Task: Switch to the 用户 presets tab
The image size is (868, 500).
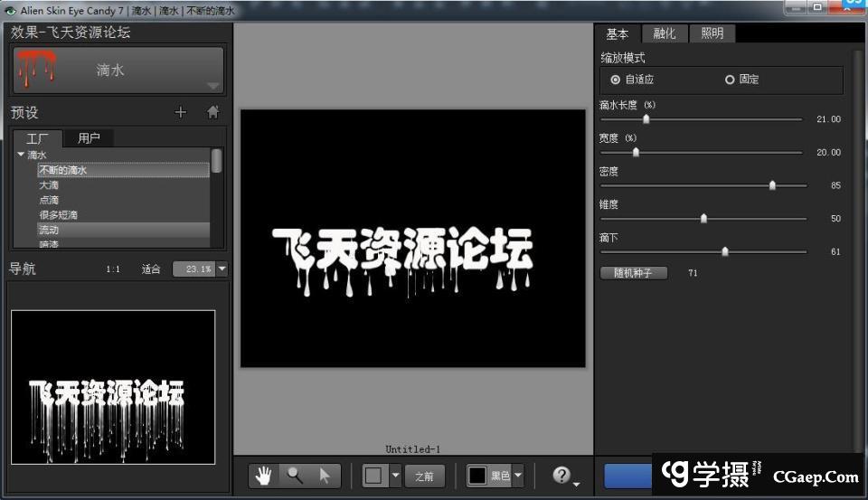Action: click(89, 138)
